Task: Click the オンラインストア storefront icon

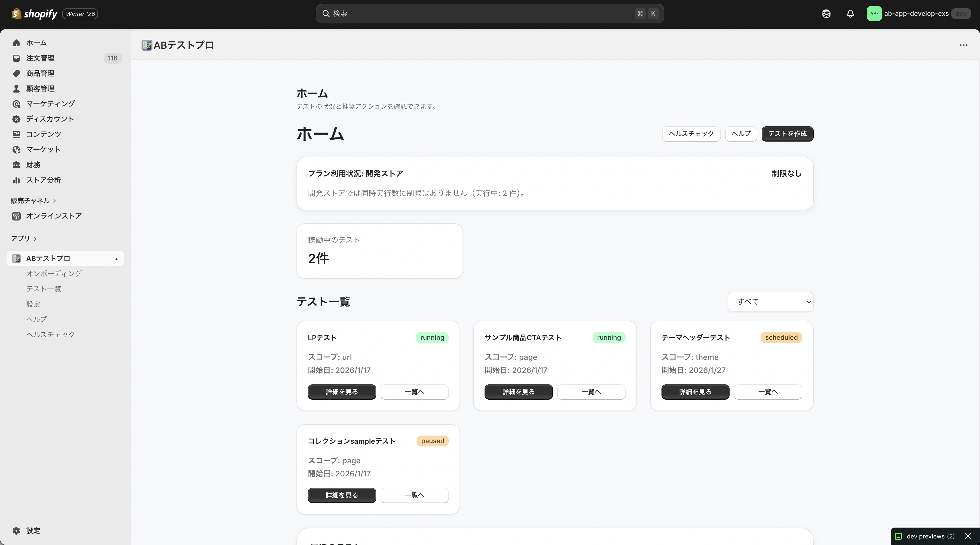Action: (16, 216)
